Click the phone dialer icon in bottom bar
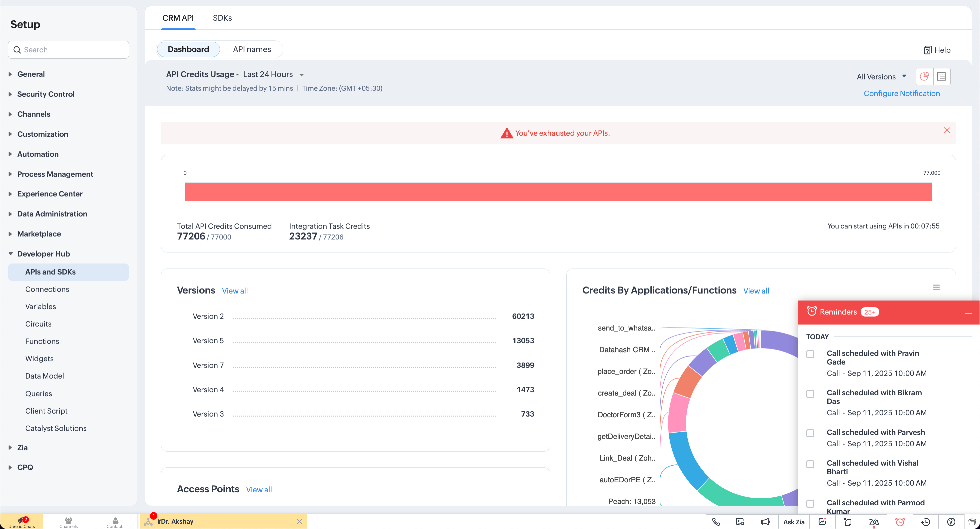980x529 pixels. [716, 522]
